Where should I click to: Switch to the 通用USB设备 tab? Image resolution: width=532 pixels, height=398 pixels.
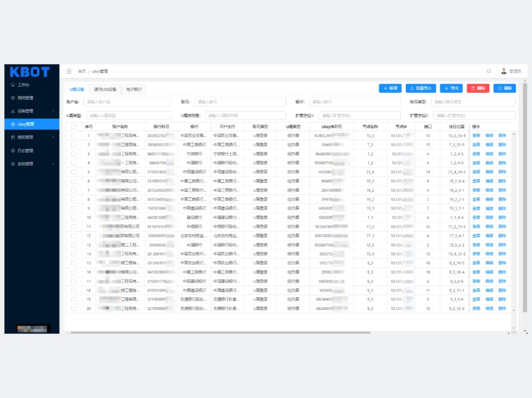point(105,89)
